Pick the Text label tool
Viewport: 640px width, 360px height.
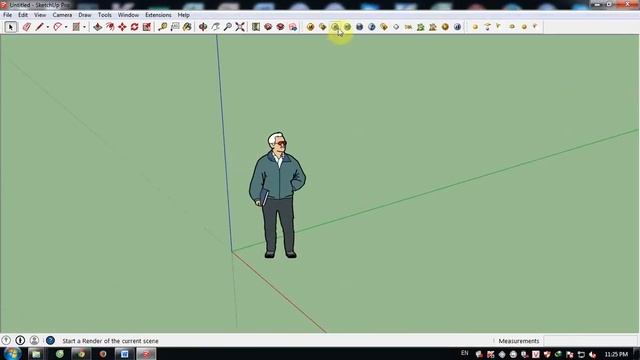coord(175,27)
